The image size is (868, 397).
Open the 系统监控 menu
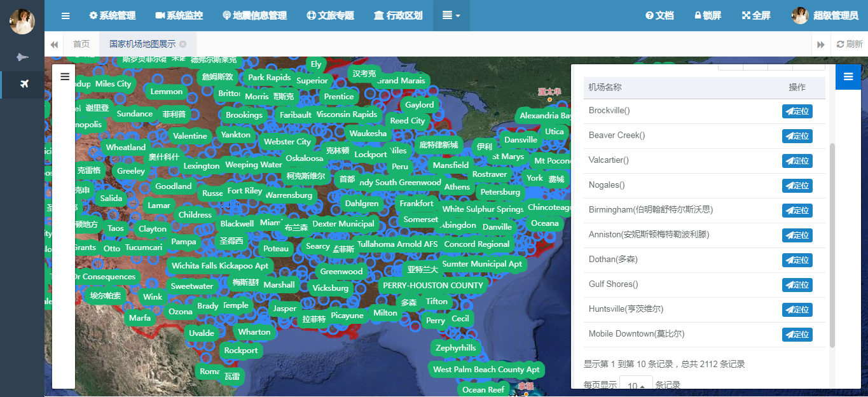179,15
